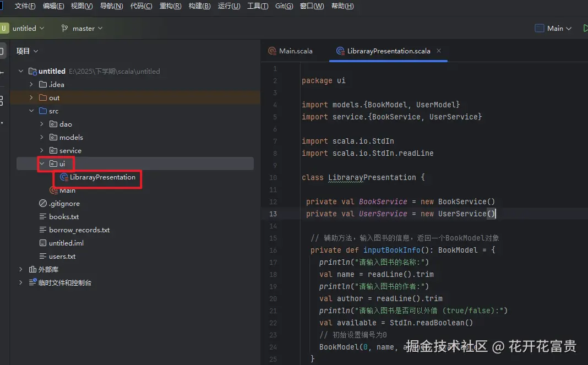This screenshot has height=365, width=588.
Task: Open the 重构(R) menu
Action: click(x=170, y=6)
